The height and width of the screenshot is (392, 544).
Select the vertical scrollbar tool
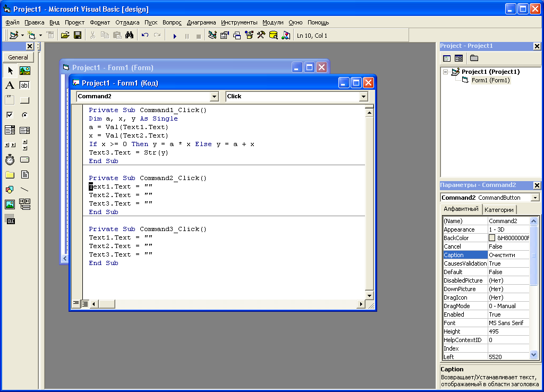24,145
